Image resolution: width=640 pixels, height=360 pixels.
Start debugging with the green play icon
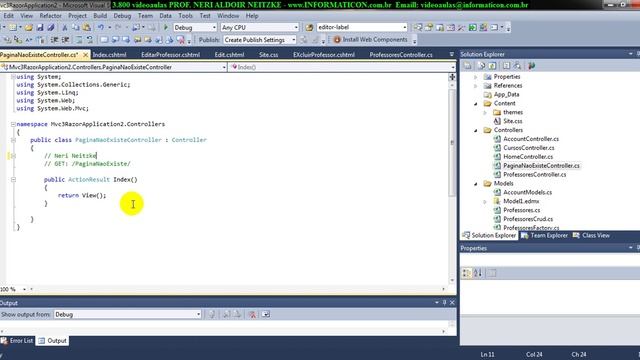click(166, 27)
